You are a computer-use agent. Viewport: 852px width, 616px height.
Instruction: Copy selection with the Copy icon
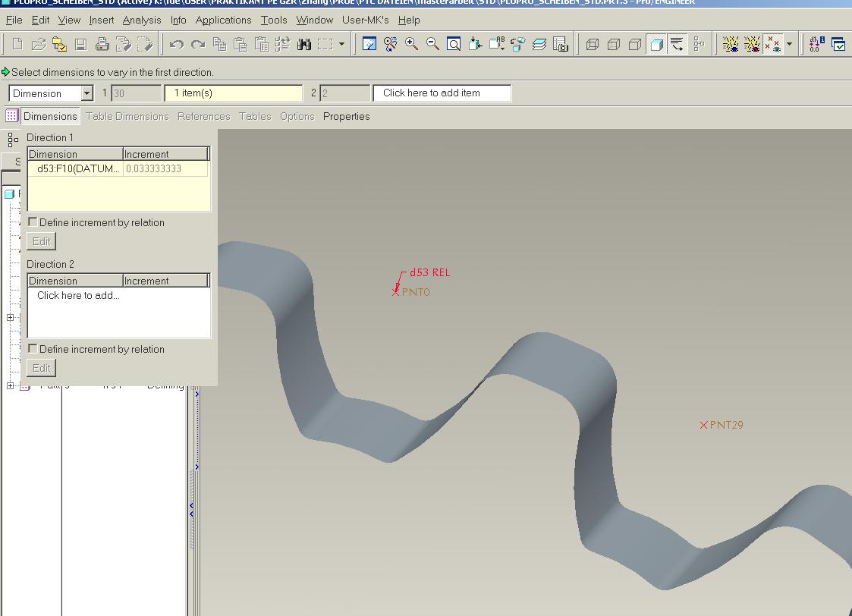click(219, 44)
